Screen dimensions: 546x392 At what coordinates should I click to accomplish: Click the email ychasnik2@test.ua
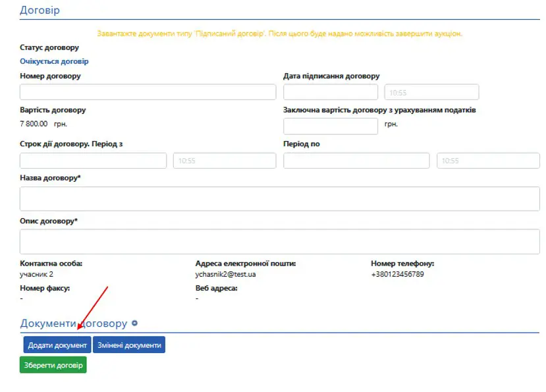[225, 274]
